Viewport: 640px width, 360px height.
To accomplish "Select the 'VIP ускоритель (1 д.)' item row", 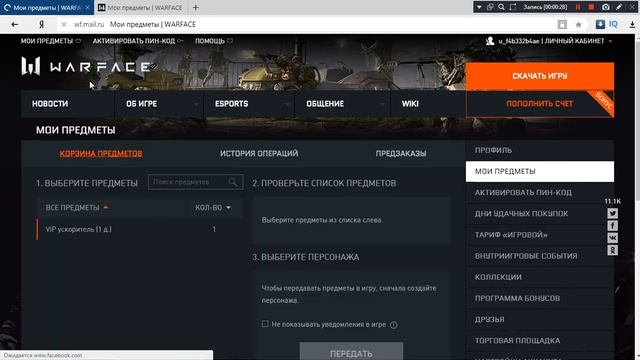I will tap(139, 229).
